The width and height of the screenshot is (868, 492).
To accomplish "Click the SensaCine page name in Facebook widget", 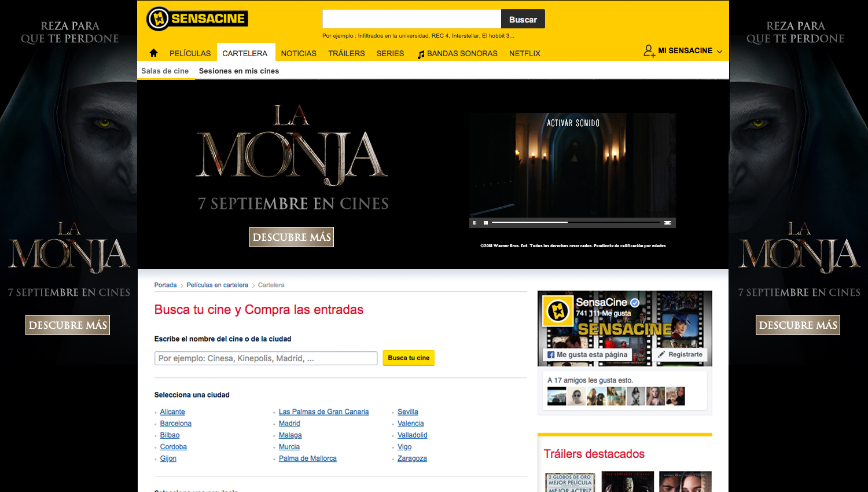I will (x=601, y=302).
